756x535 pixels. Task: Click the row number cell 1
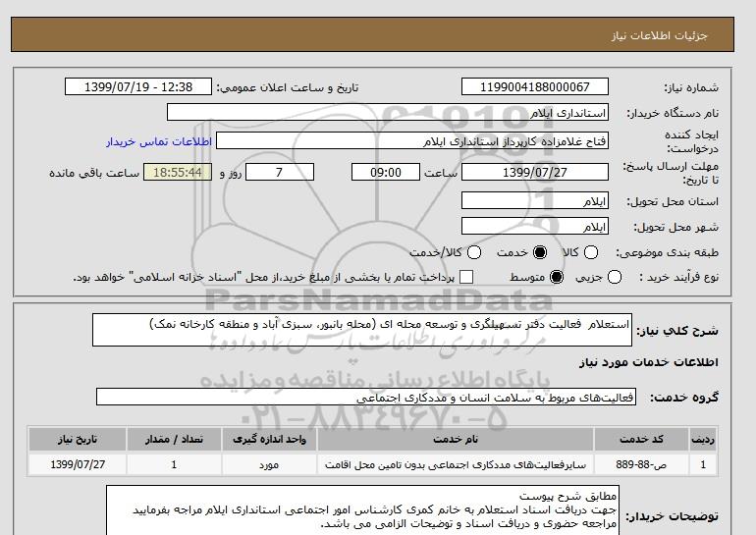click(x=703, y=464)
